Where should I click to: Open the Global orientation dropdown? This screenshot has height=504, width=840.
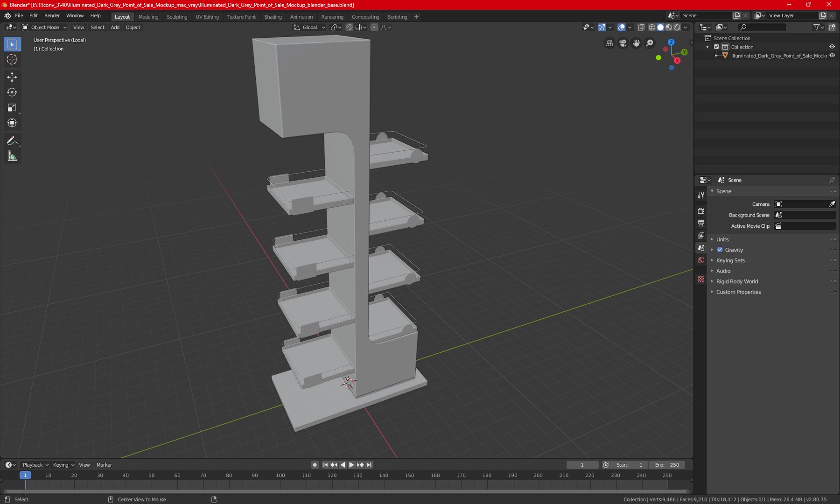309,28
